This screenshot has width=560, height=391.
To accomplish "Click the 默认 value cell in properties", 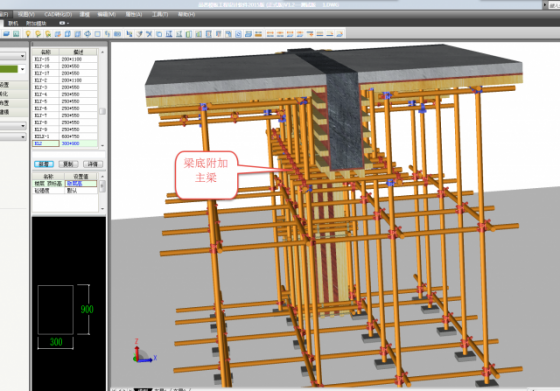I will coord(81,191).
